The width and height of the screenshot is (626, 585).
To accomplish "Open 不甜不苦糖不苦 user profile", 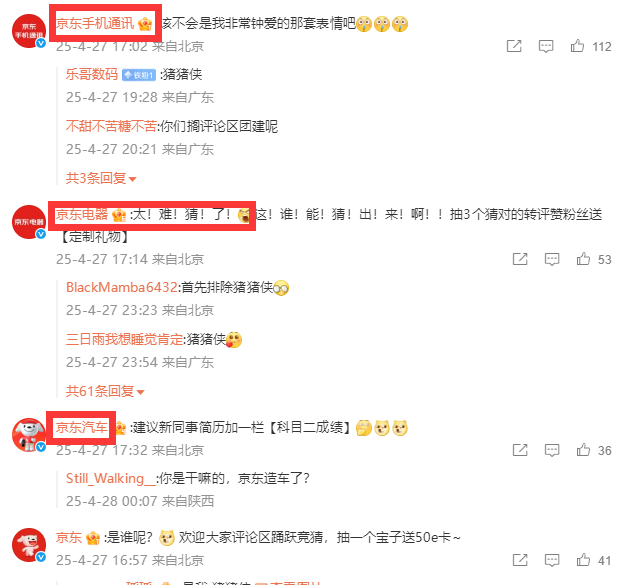I will tap(111, 126).
